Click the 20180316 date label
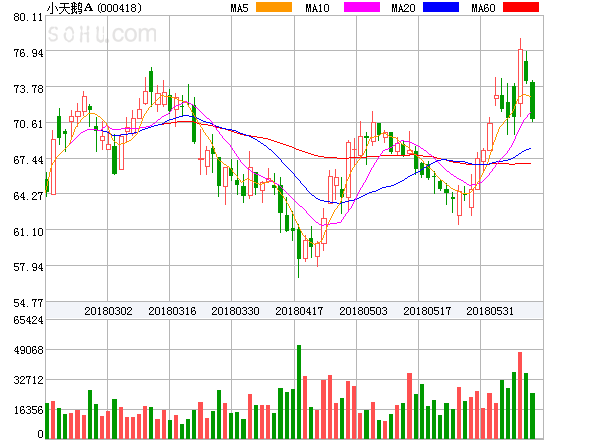This screenshot has height=440, width=600. coord(172,311)
